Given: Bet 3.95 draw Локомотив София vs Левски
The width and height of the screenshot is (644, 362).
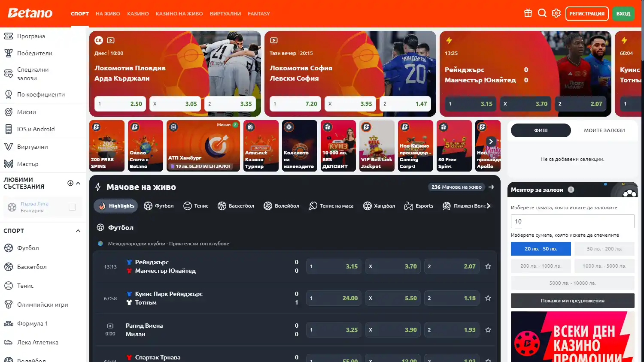Looking at the screenshot, I should point(350,104).
